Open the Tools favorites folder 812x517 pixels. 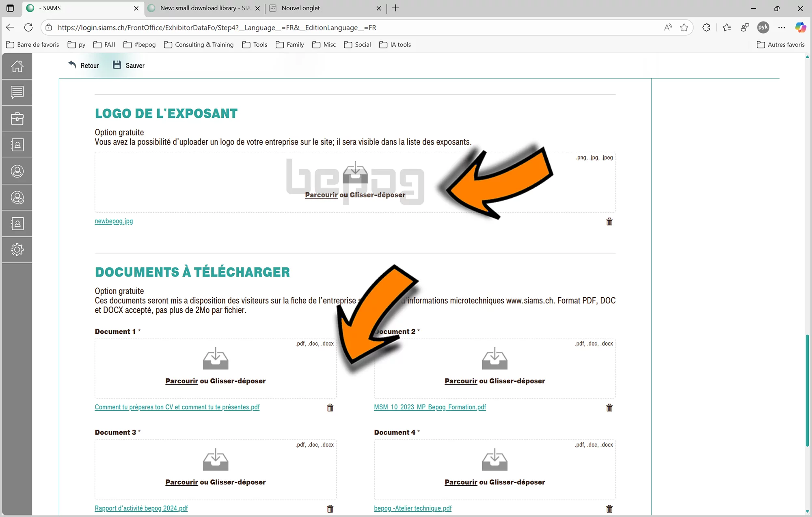[x=255, y=45]
